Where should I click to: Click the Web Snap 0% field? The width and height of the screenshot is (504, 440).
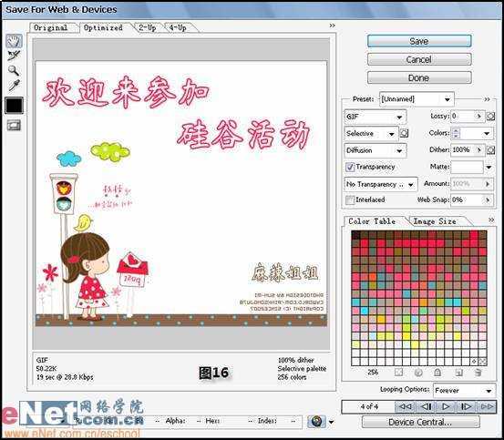(x=467, y=200)
